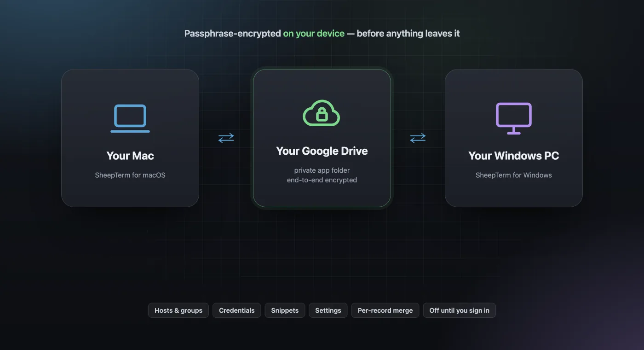Click the blue laptop icon for Your Mac
This screenshot has width=644, height=350.
[130, 119]
